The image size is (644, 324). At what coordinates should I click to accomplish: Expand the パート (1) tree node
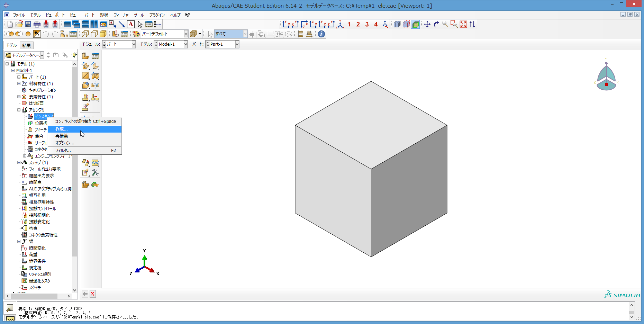click(x=19, y=77)
